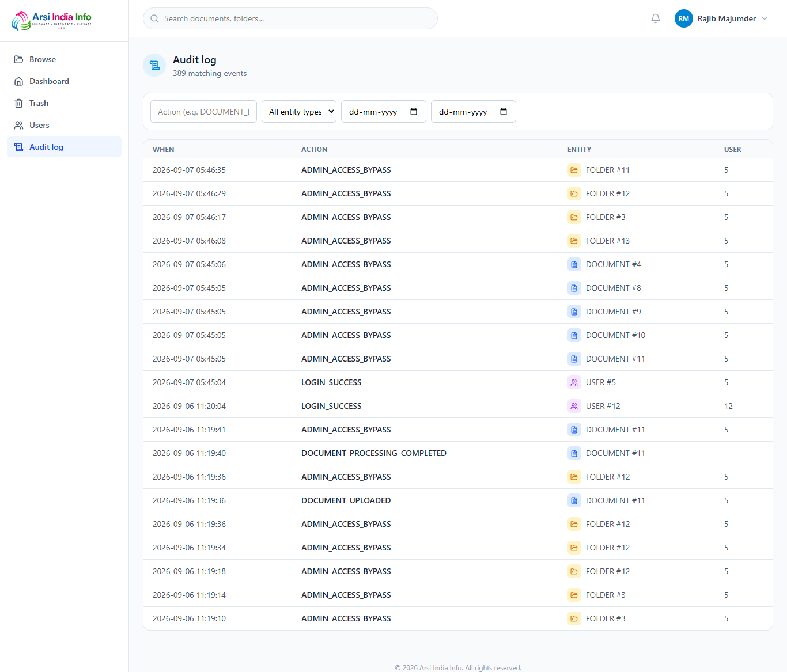Click timestamp 2026-09-07 05:46:29
The image size is (787, 672).
tap(189, 193)
